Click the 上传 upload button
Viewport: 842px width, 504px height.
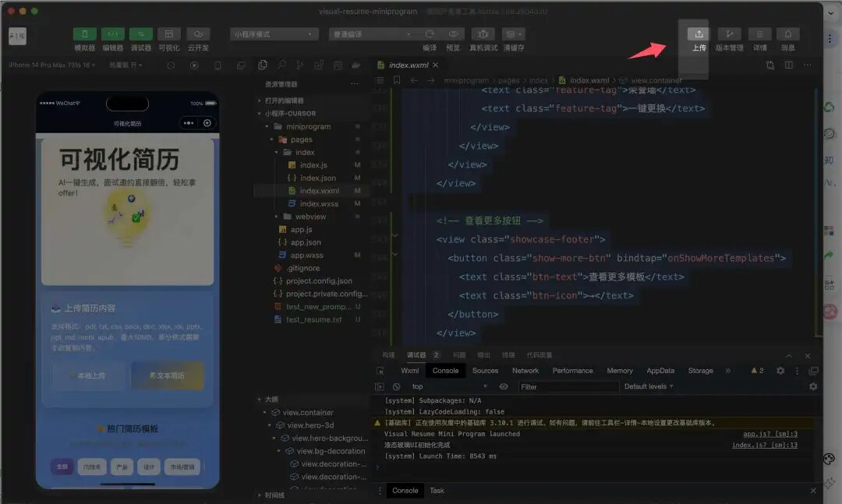pyautogui.click(x=699, y=34)
